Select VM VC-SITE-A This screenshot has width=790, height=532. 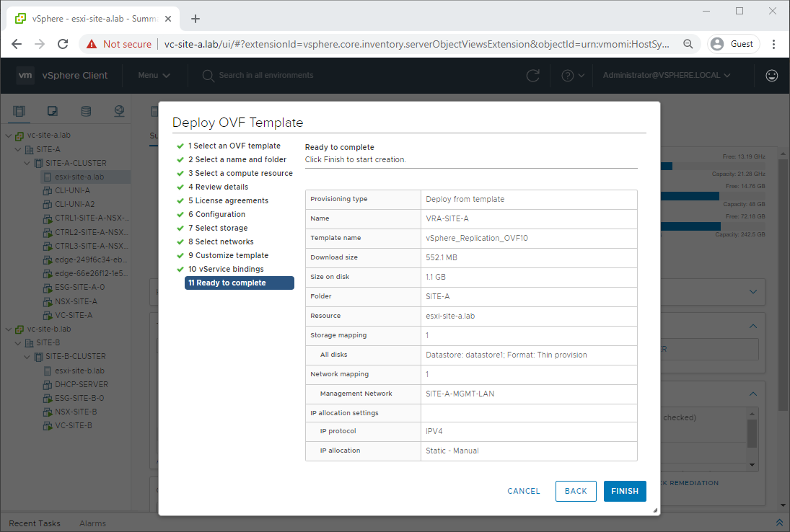(74, 315)
